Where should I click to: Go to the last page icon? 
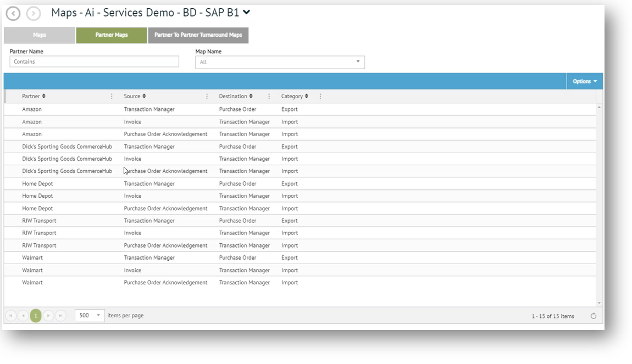pyautogui.click(x=60, y=316)
